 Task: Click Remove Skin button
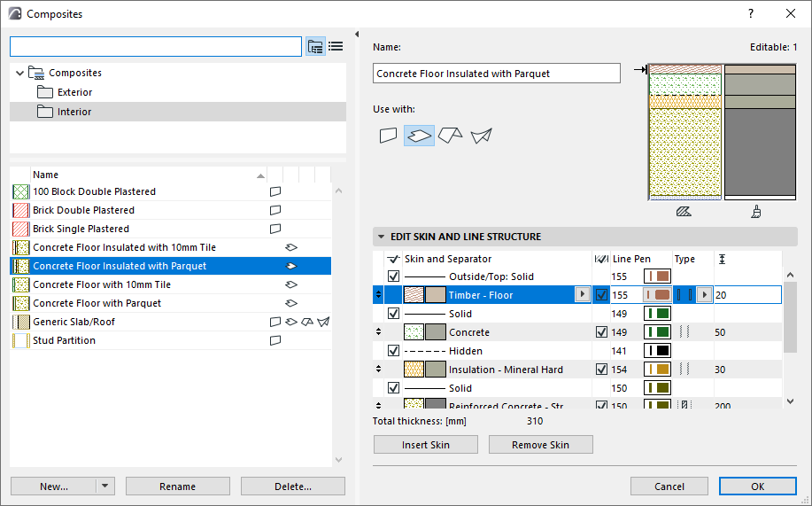541,445
